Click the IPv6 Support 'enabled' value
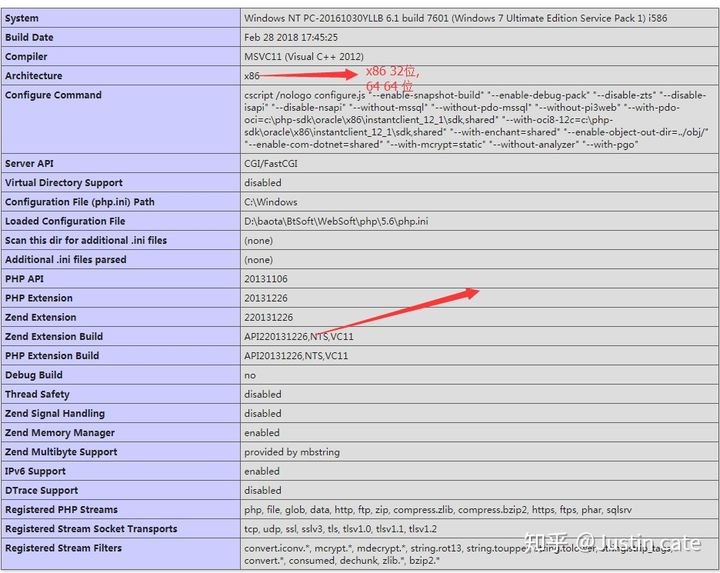 point(262,472)
